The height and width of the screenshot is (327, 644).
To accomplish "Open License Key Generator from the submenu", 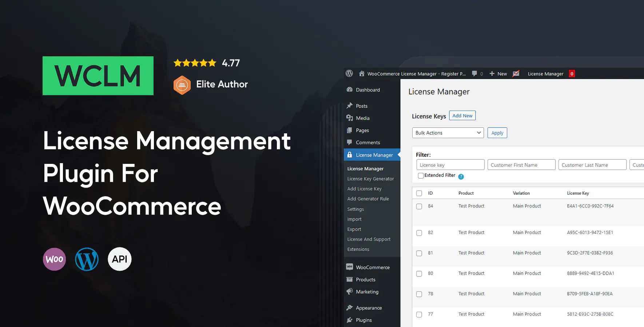I will (370, 178).
